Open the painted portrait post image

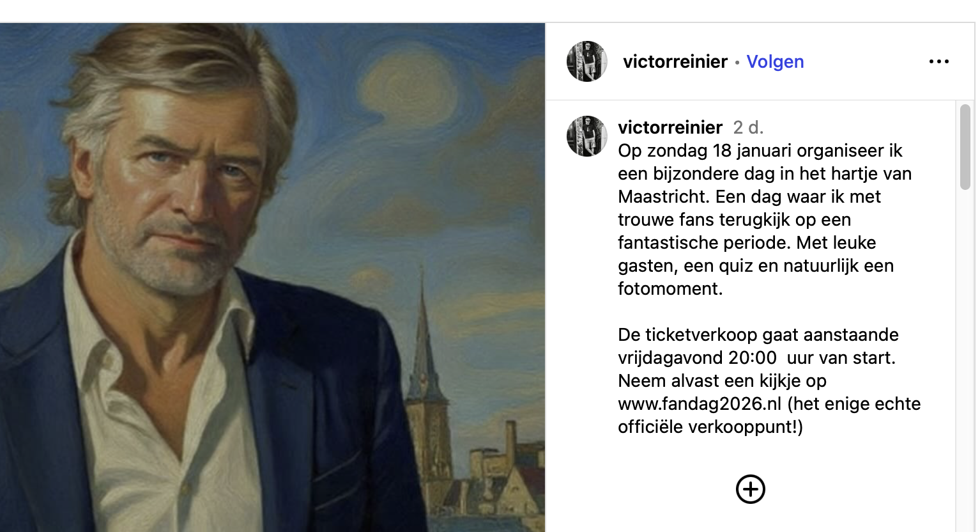click(x=272, y=278)
